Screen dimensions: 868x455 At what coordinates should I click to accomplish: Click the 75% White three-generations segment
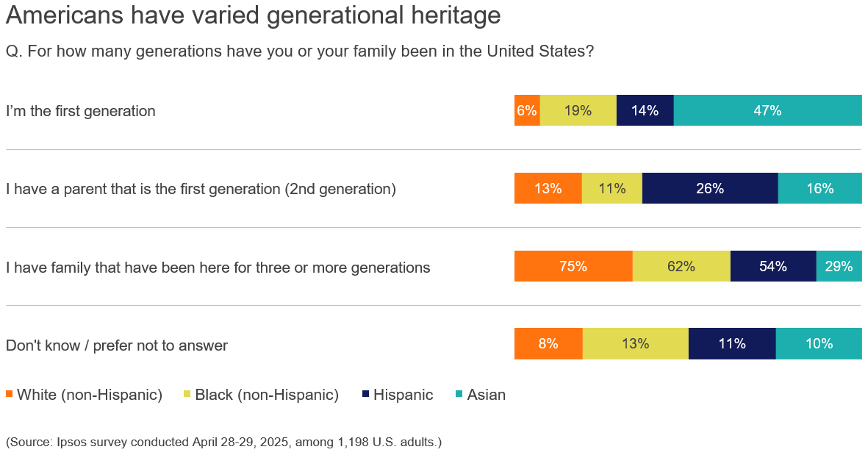573,266
